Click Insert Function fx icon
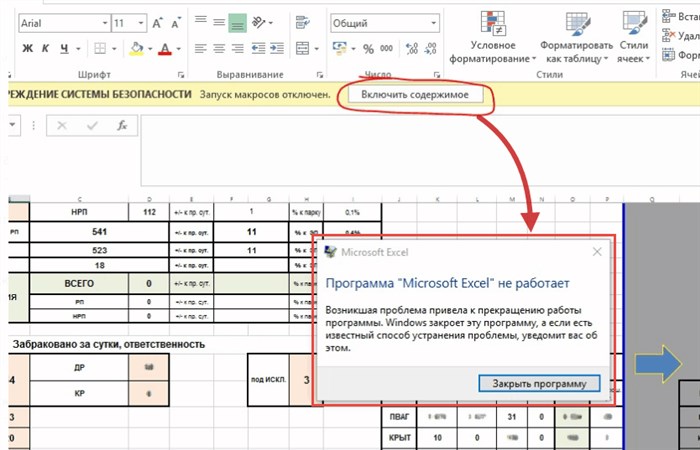 click(122, 126)
